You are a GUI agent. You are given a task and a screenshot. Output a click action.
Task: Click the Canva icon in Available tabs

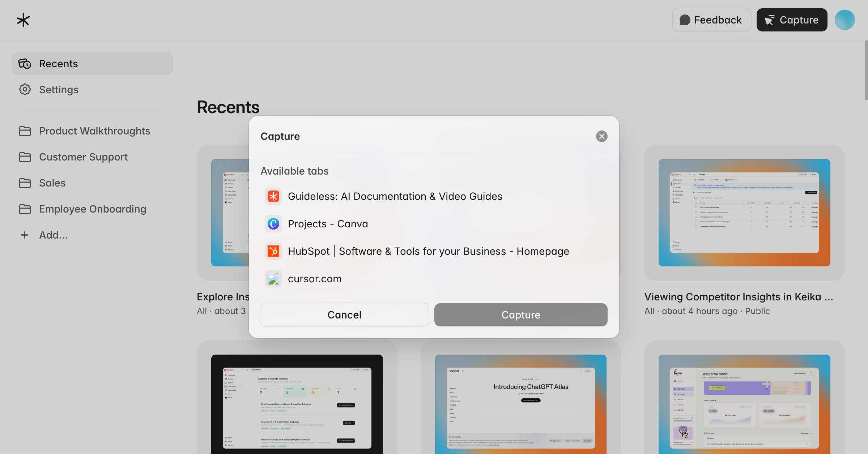(x=273, y=224)
